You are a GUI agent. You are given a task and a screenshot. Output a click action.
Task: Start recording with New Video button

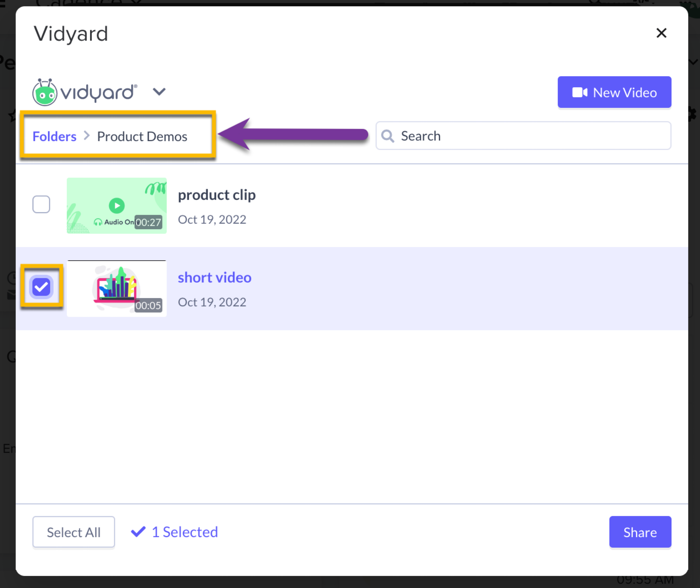pyautogui.click(x=614, y=92)
